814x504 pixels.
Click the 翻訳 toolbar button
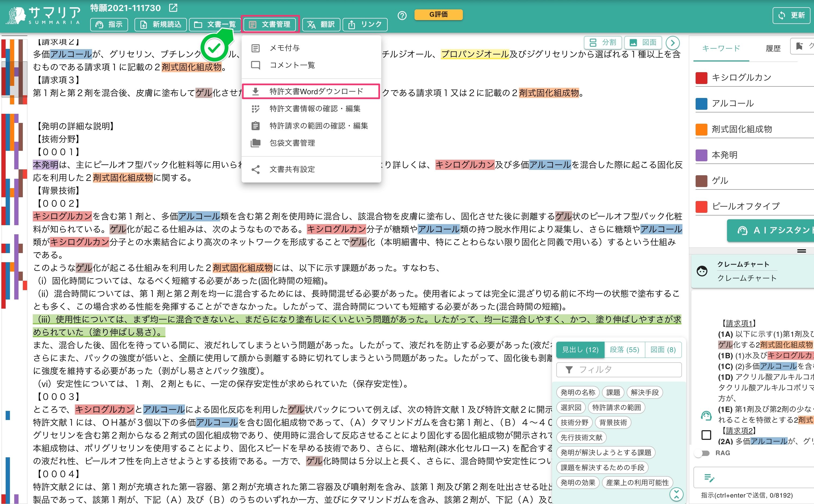(x=321, y=24)
